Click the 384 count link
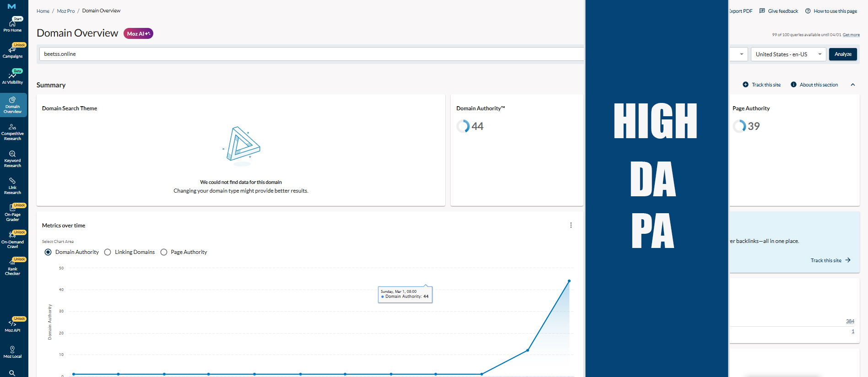 click(850, 321)
